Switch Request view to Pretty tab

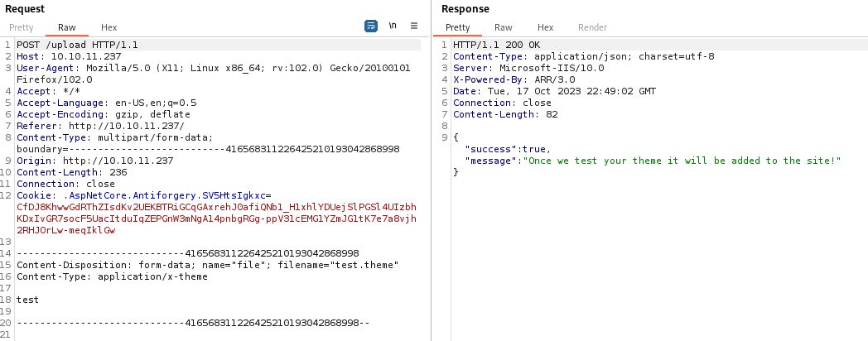click(22, 27)
